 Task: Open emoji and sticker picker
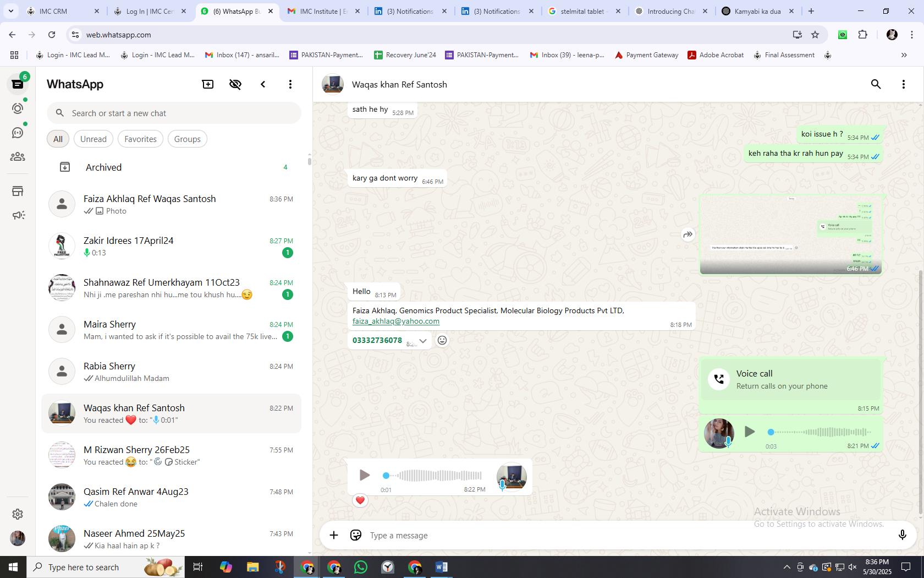coord(356,535)
